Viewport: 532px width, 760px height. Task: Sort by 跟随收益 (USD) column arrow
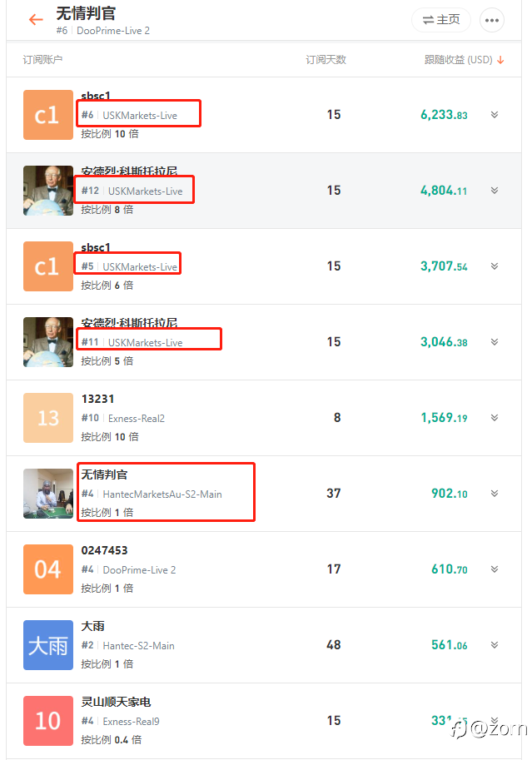500,60
